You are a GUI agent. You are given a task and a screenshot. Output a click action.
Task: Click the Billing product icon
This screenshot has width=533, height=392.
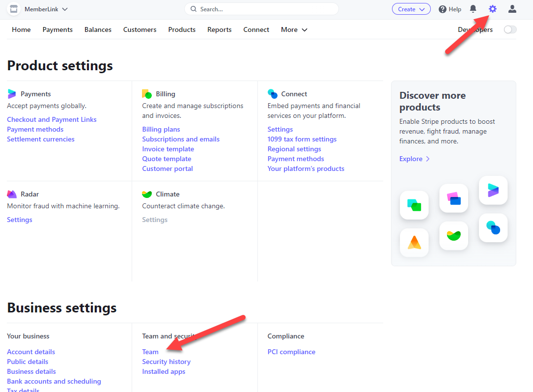tap(147, 94)
